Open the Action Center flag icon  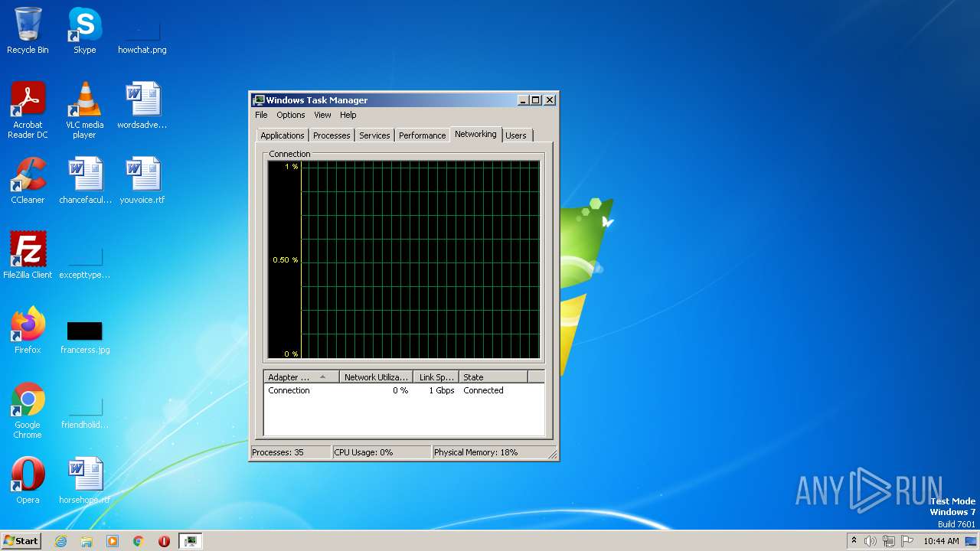(x=907, y=541)
